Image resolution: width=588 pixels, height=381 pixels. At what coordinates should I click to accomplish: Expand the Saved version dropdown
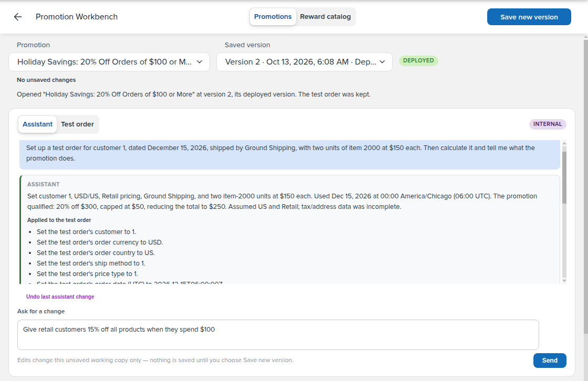pyautogui.click(x=304, y=62)
